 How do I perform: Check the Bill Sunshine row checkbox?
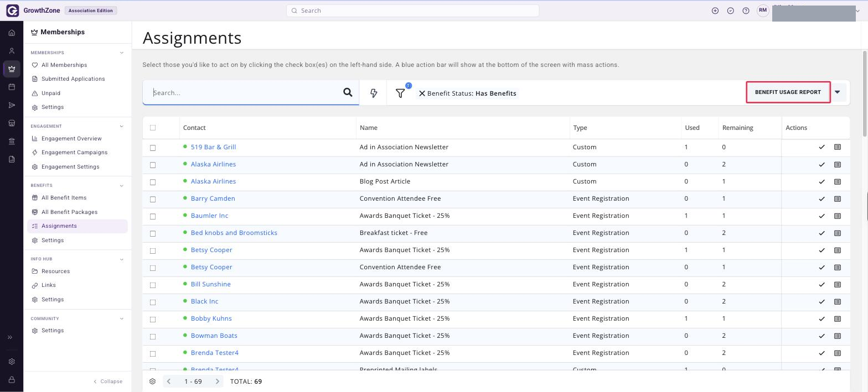tap(153, 285)
